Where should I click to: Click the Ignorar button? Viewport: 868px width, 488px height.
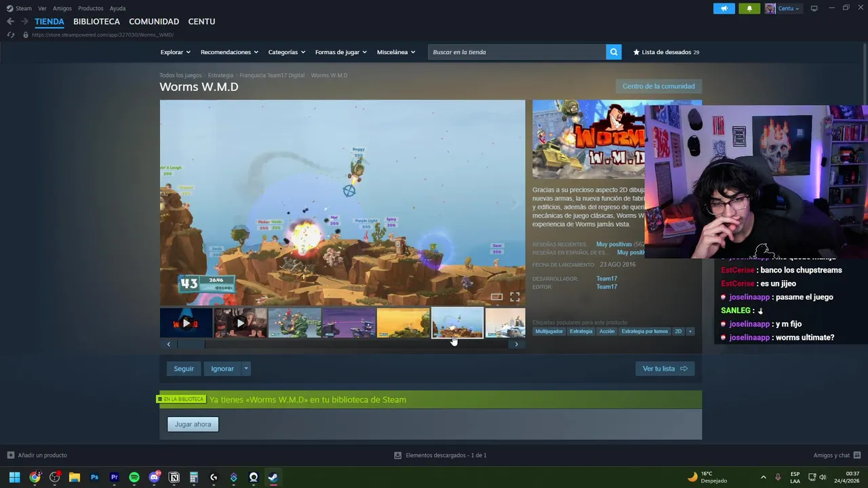coord(222,369)
